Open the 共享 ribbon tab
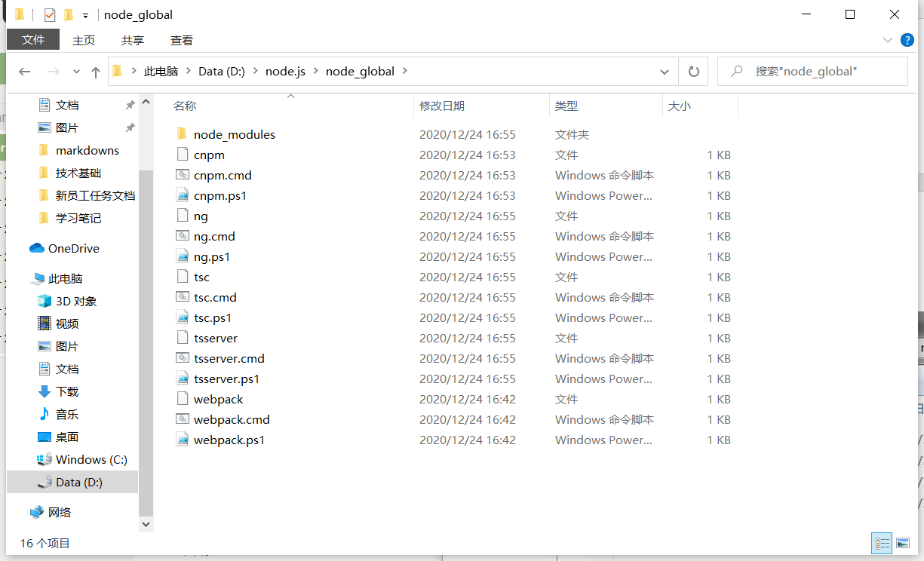924x561 pixels. coord(133,40)
